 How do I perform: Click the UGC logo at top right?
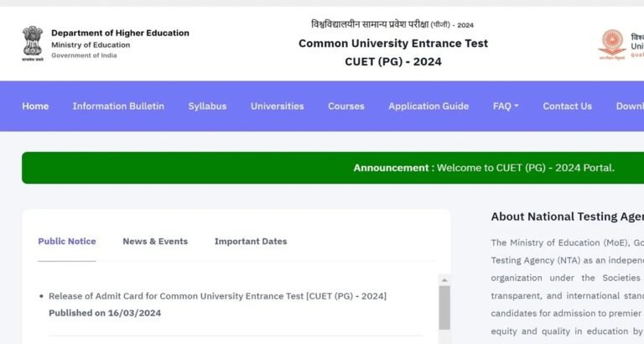612,44
